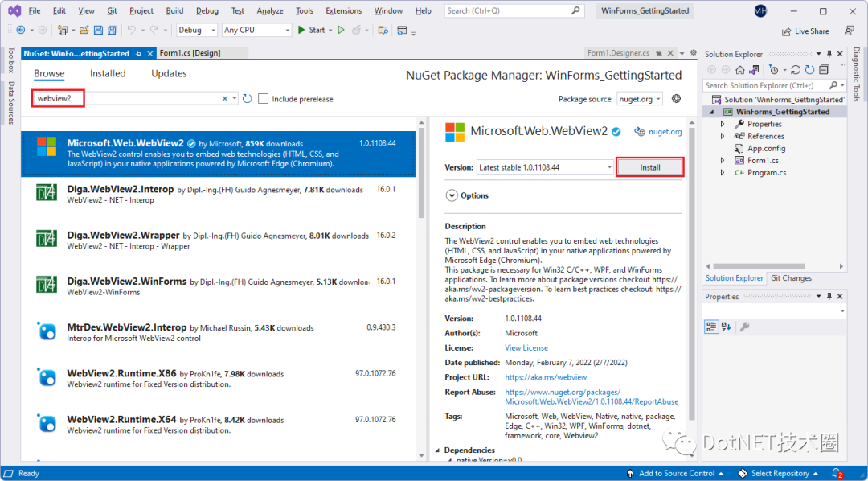
Task: Click Sync with Active Document icon
Action: [x=796, y=70]
